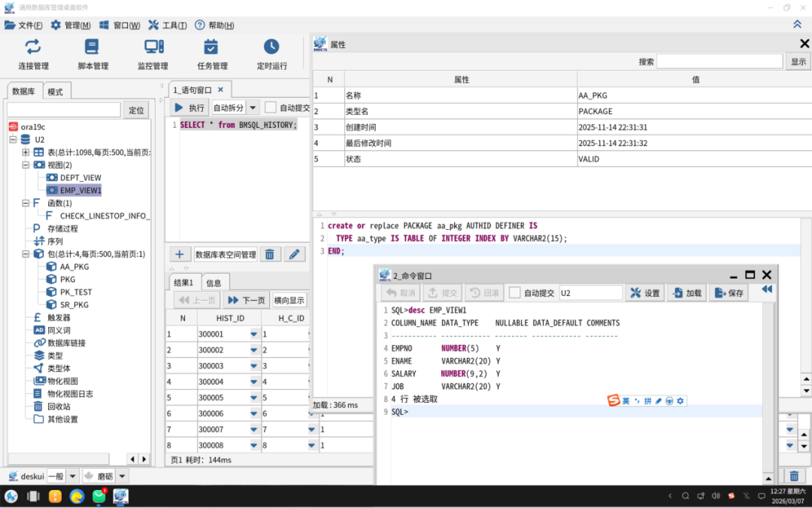Open the 工具(T) menu
This screenshot has height=508, width=812.
167,25
